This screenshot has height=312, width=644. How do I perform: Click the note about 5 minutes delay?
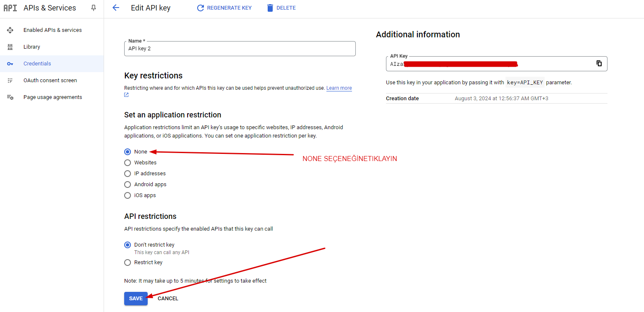point(196,281)
